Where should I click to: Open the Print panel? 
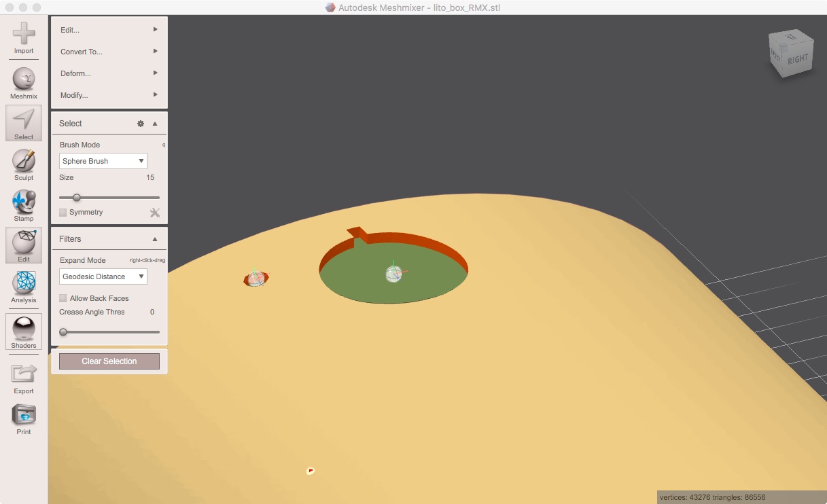(x=23, y=417)
